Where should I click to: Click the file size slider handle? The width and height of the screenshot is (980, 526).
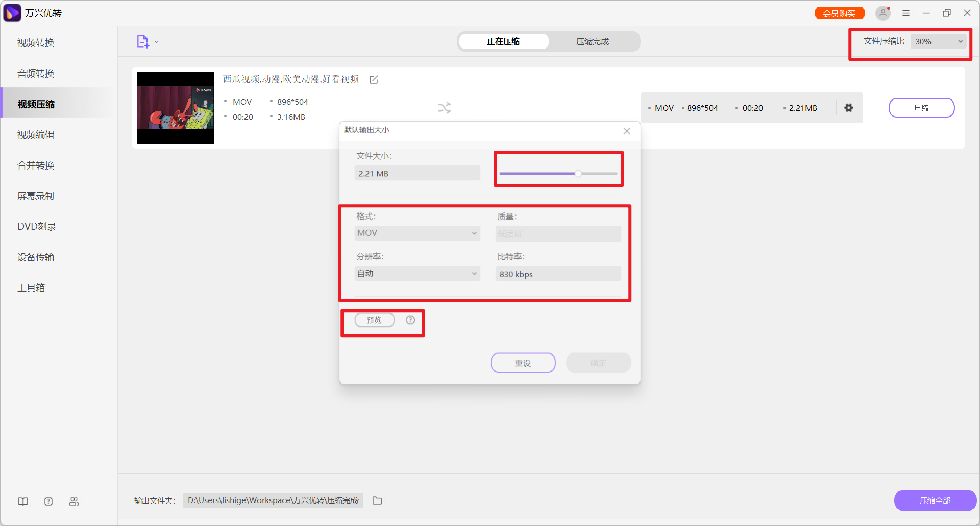click(578, 174)
